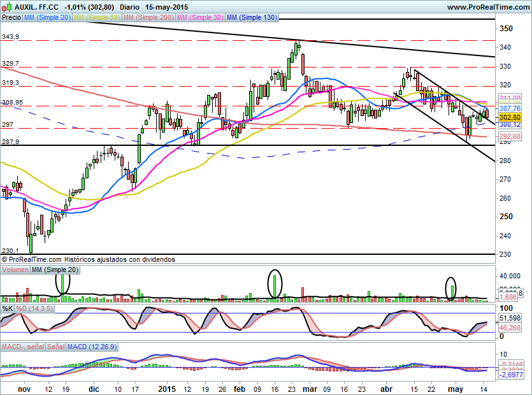This screenshot has width=532, height=395.
Task: Click the ProRealTime.com link at top right
Action: tap(487, 7)
